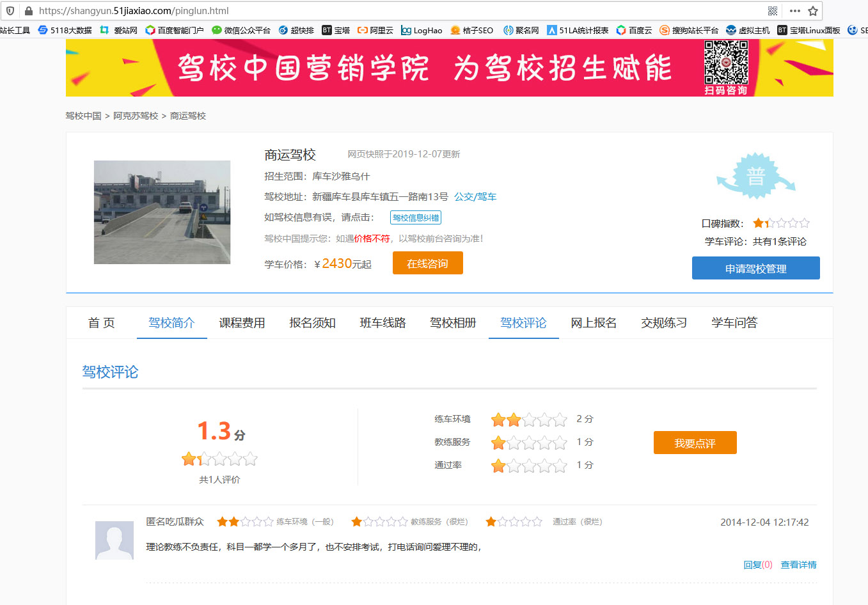
Task: Bookmark this page with the star icon
Action: click(x=813, y=11)
